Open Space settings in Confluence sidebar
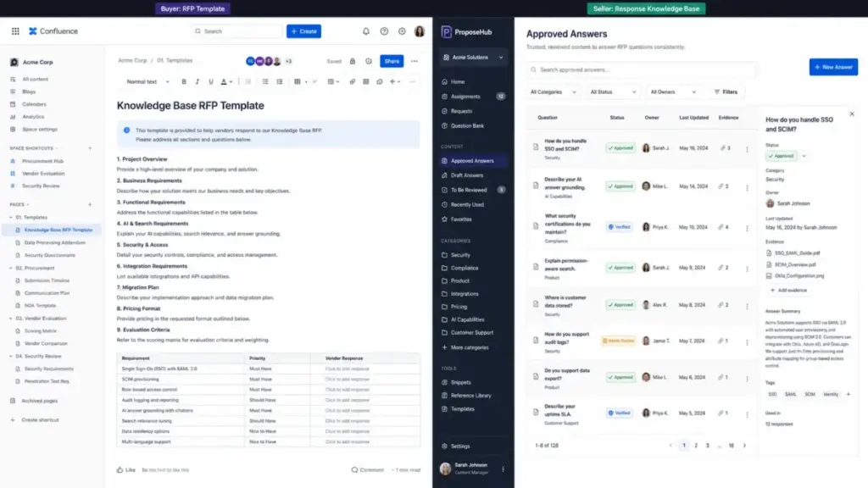 click(x=39, y=130)
